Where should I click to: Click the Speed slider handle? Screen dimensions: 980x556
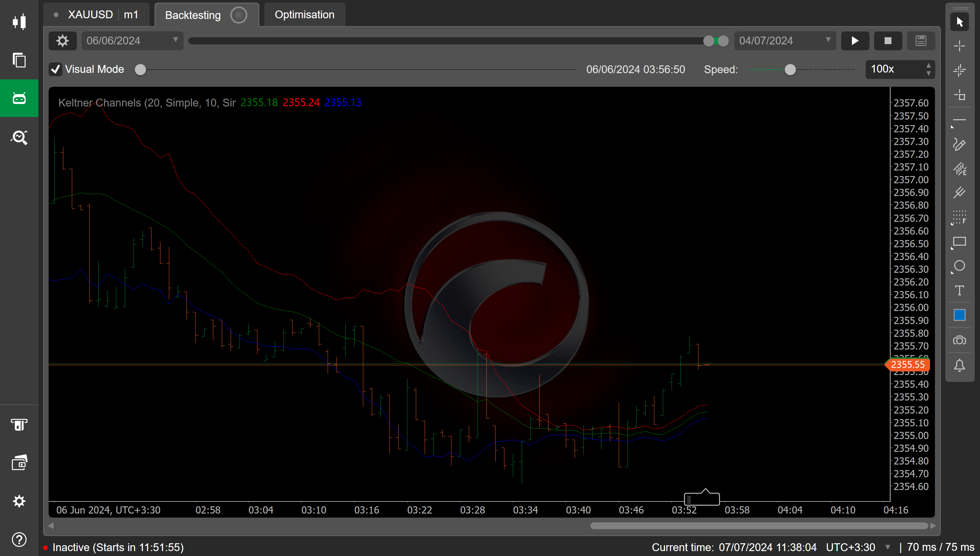click(x=790, y=70)
